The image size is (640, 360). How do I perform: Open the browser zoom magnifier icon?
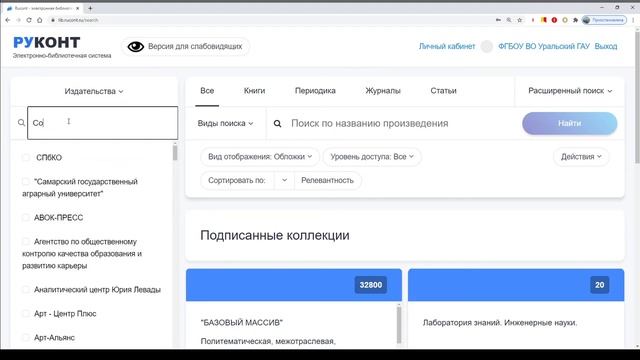point(509,20)
